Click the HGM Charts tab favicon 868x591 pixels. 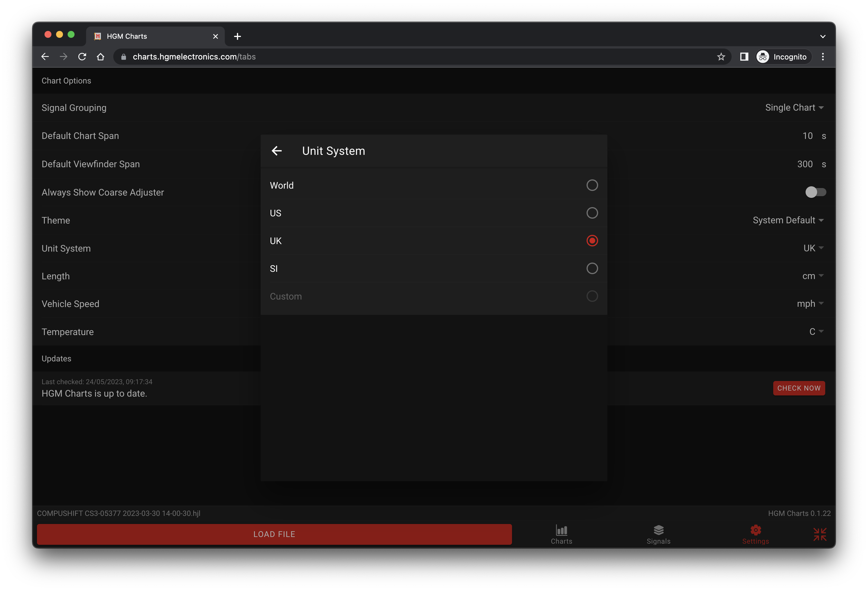[97, 37]
